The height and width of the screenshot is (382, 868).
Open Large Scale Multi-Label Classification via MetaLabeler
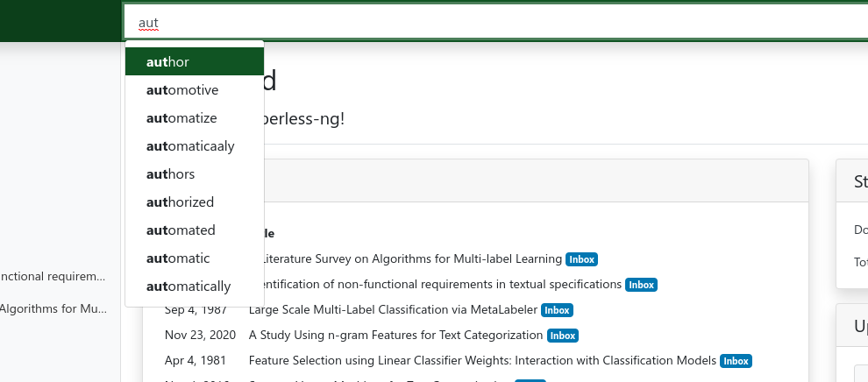coord(393,310)
